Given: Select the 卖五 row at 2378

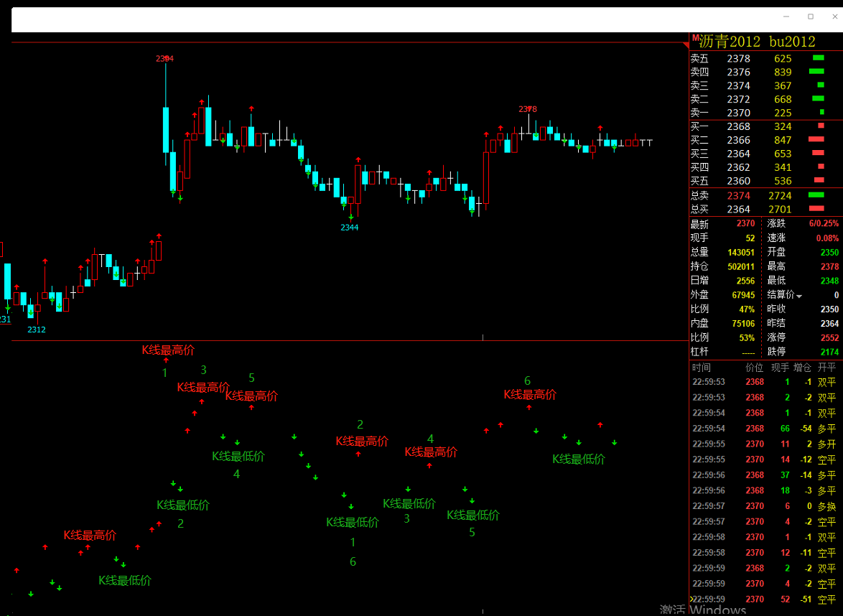Looking at the screenshot, I should (765, 59).
